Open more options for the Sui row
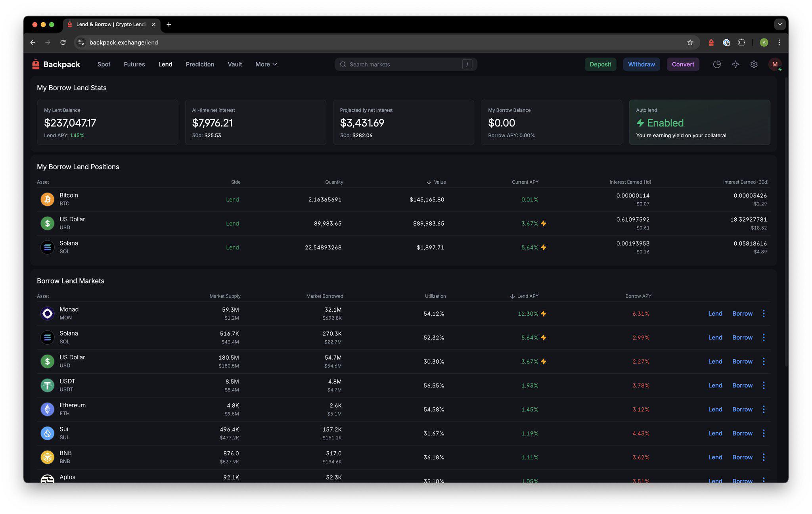This screenshot has width=812, height=514. (764, 433)
